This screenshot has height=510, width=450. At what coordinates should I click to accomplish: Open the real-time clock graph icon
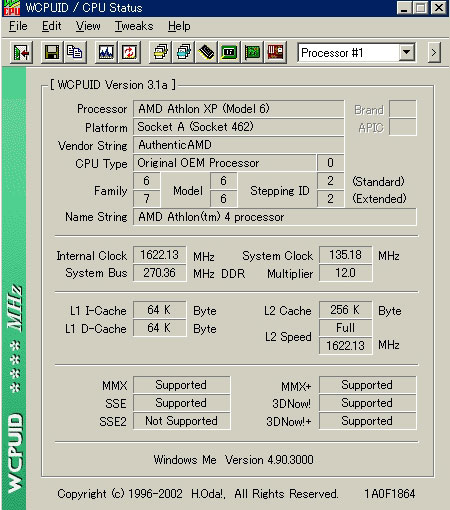pos(106,52)
